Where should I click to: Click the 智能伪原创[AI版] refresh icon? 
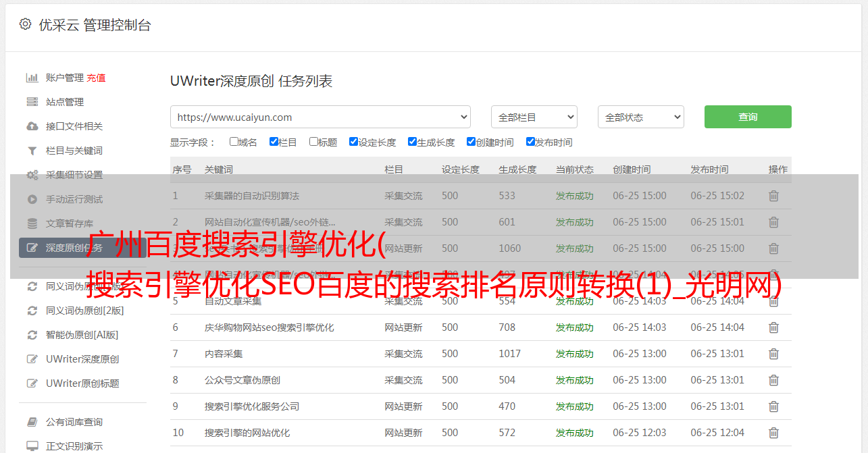click(x=32, y=335)
